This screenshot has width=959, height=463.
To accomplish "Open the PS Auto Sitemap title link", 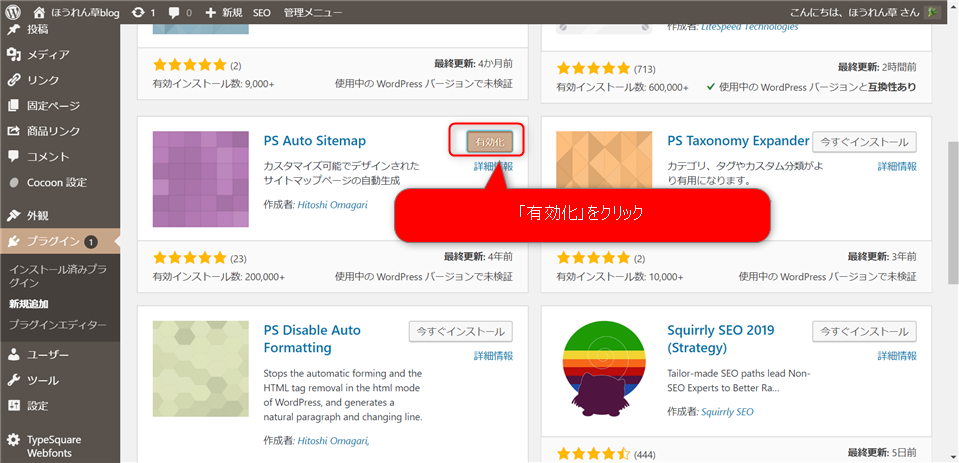I will click(314, 141).
